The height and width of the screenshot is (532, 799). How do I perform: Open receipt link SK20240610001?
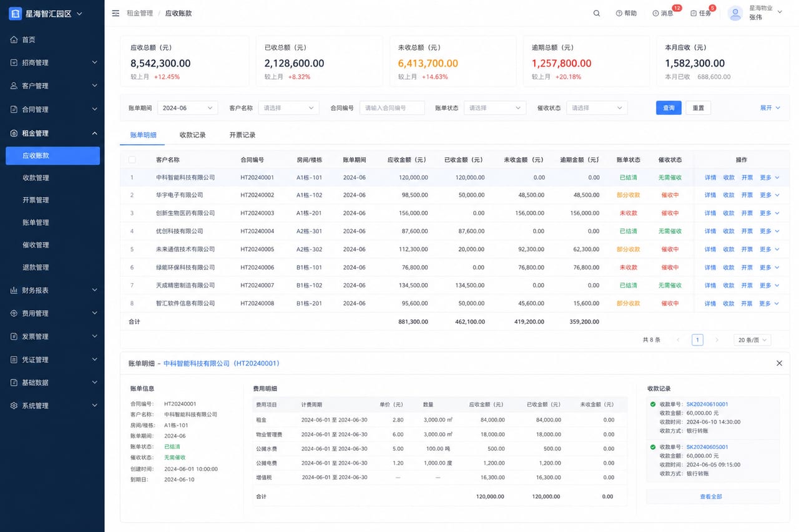(707, 404)
